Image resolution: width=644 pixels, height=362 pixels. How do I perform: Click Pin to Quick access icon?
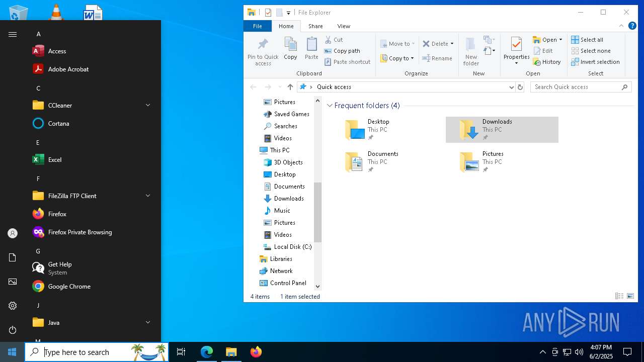[263, 51]
